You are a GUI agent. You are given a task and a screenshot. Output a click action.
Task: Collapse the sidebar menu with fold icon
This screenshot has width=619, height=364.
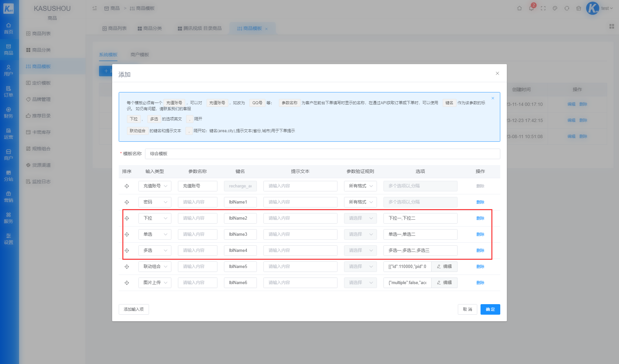(x=95, y=8)
